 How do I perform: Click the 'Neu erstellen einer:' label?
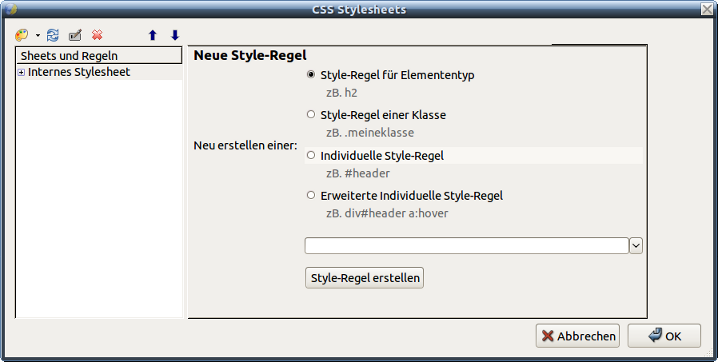pyautogui.click(x=245, y=146)
